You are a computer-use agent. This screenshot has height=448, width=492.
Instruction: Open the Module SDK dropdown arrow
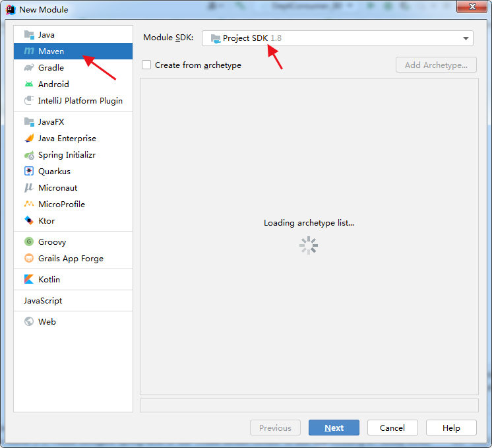point(466,38)
